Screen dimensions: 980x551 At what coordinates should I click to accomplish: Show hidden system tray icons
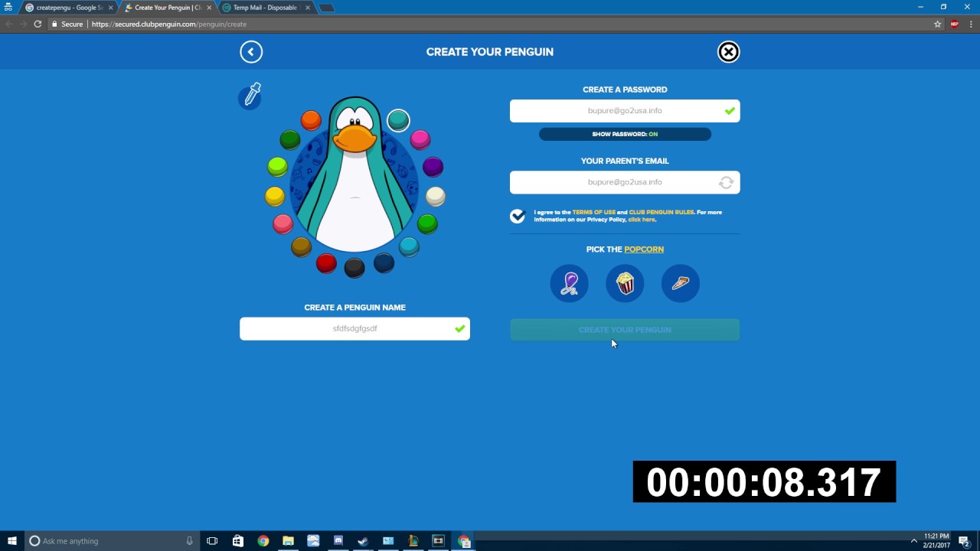pyautogui.click(x=913, y=541)
